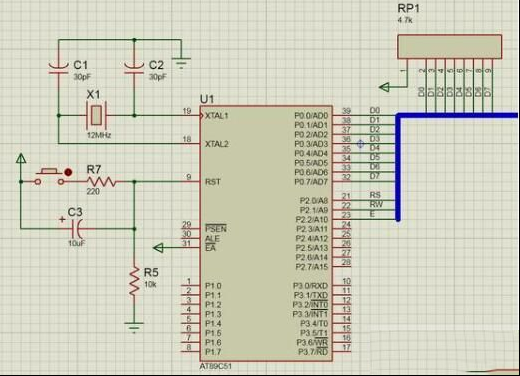Image resolution: width=520 pixels, height=376 pixels.
Task: Click the C1 30pF capacitor symbol
Action: coord(58,68)
